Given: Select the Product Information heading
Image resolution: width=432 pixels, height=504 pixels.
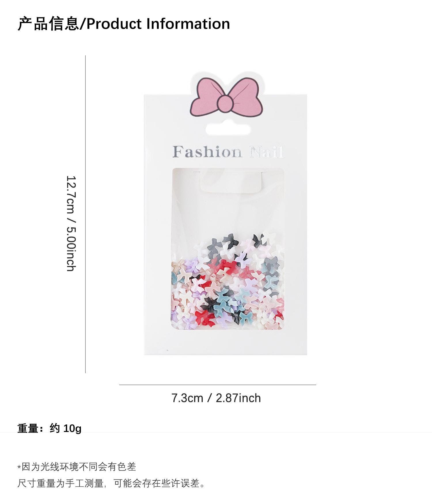Looking at the screenshot, I should pos(124,24).
